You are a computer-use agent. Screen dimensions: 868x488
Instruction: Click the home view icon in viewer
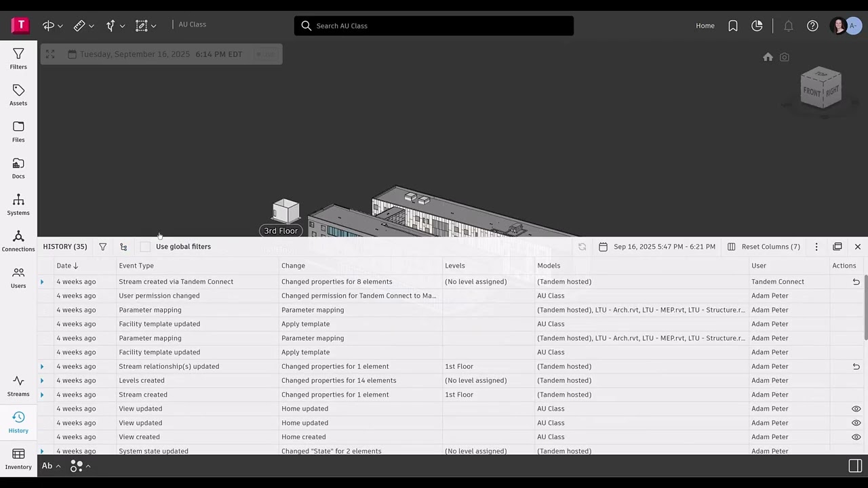click(x=768, y=57)
